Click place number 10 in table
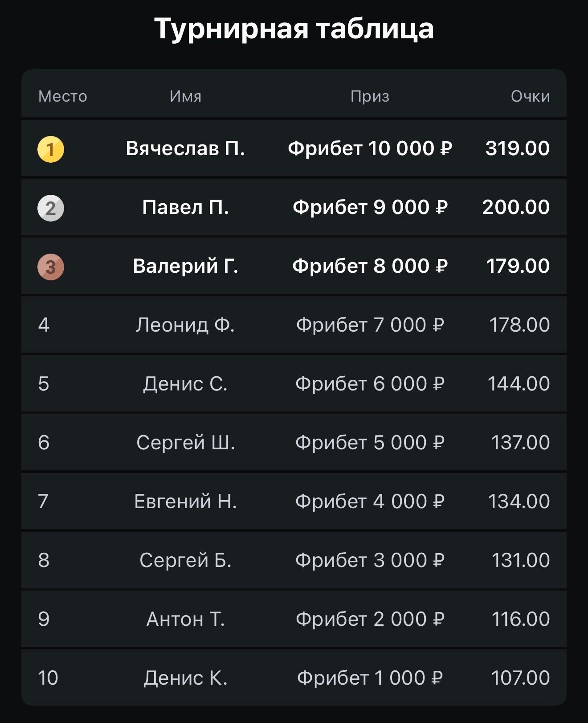This screenshot has width=588, height=723. pos(48,678)
